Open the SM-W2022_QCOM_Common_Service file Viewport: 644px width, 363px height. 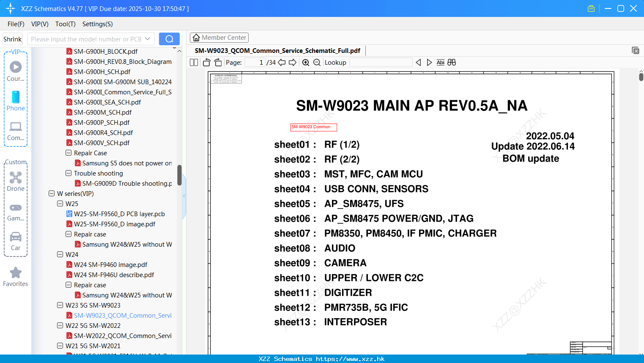[x=123, y=336]
